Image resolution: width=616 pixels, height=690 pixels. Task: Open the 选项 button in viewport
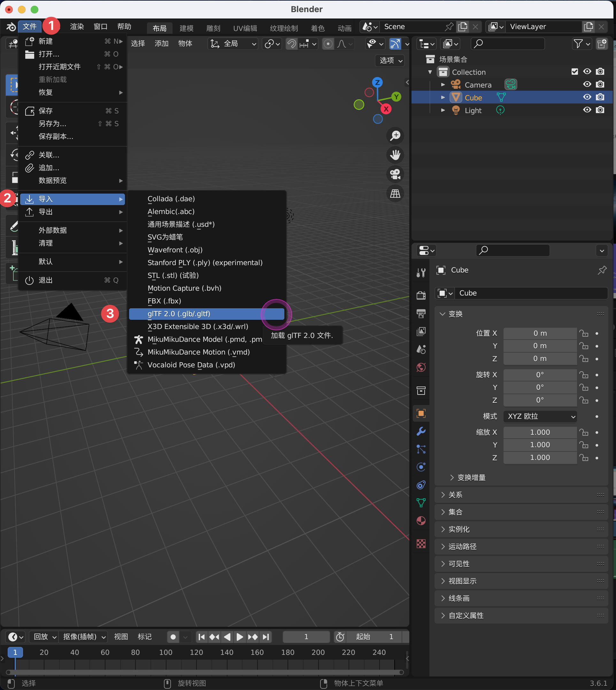pos(390,61)
